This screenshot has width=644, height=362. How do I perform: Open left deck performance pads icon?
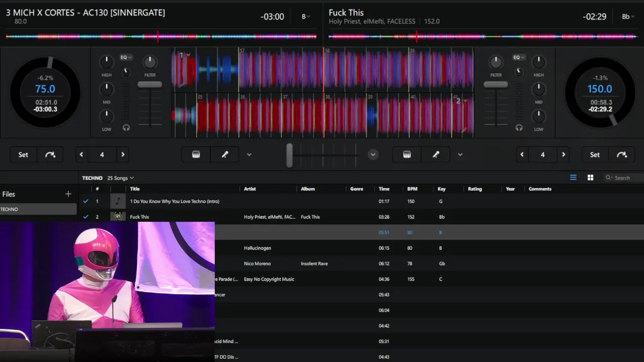196,154
